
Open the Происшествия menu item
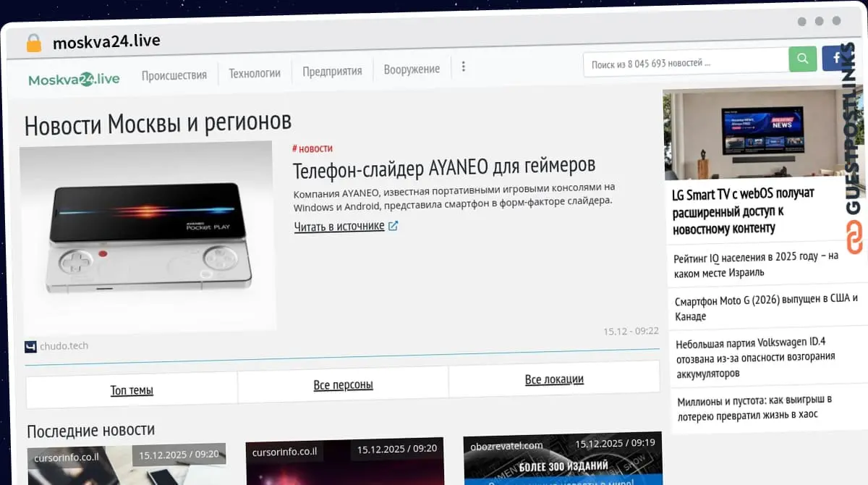[174, 75]
